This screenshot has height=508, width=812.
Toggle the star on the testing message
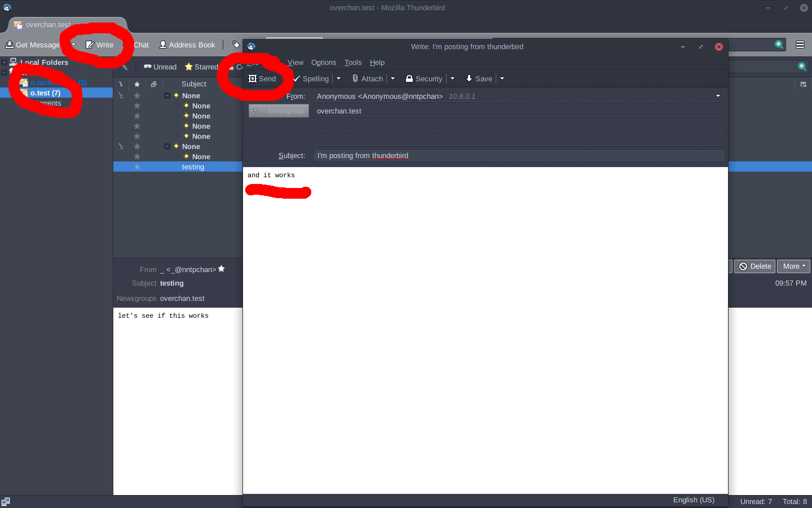pyautogui.click(x=137, y=167)
